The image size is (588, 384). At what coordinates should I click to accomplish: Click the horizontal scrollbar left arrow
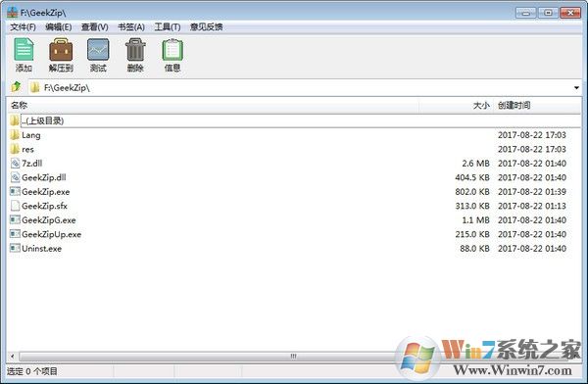point(13,357)
